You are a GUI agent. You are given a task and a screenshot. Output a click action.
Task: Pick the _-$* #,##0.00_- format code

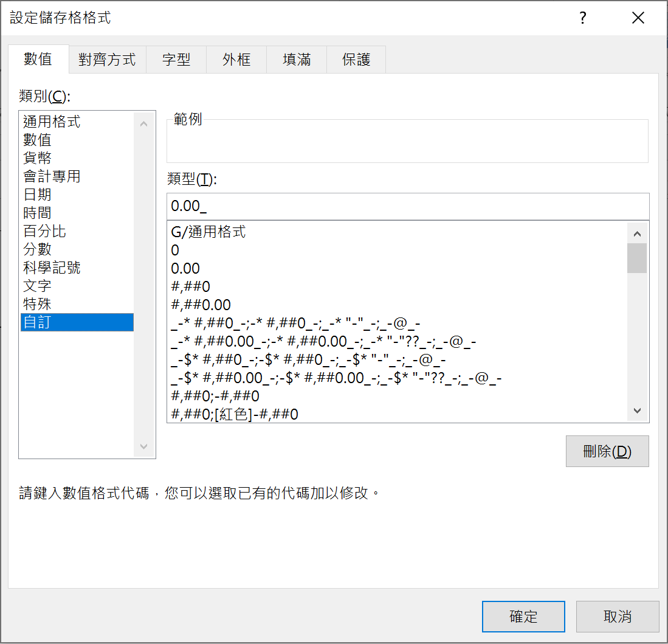point(398,378)
